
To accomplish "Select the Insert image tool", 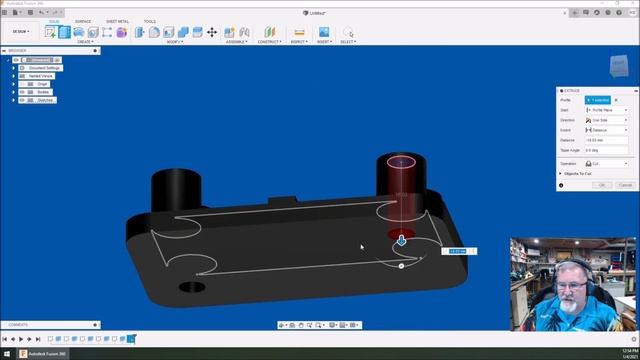I will point(324,32).
